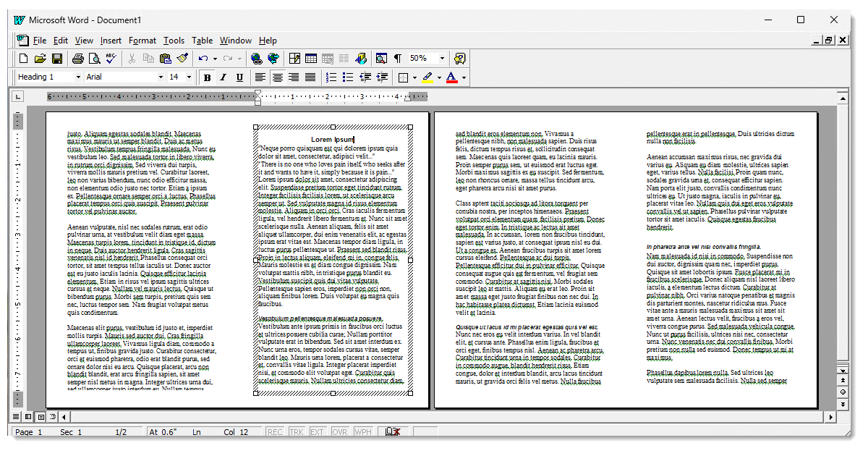Print the document using the printer icon
Viewport: 868px width, 456px height.
click(x=78, y=59)
